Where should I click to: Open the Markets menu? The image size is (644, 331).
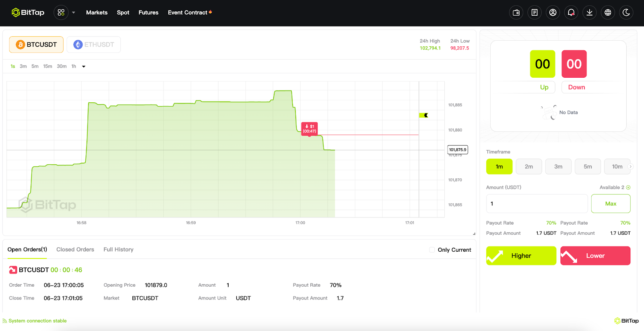click(97, 12)
